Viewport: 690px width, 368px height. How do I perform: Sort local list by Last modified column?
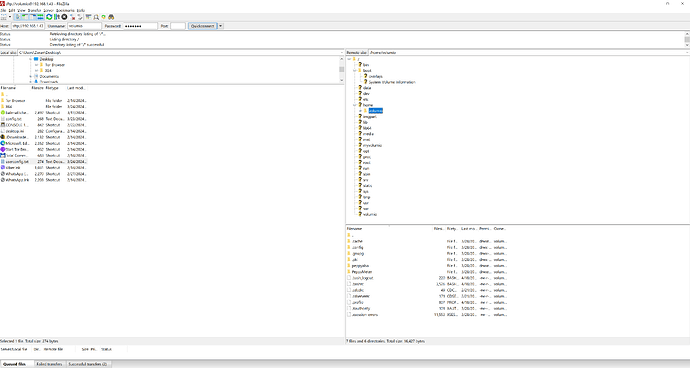pyautogui.click(x=76, y=88)
